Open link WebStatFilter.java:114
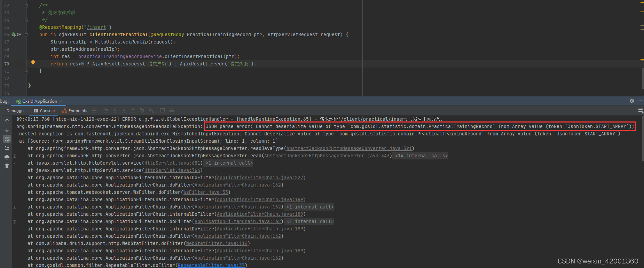644x268 pixels. [217, 243]
